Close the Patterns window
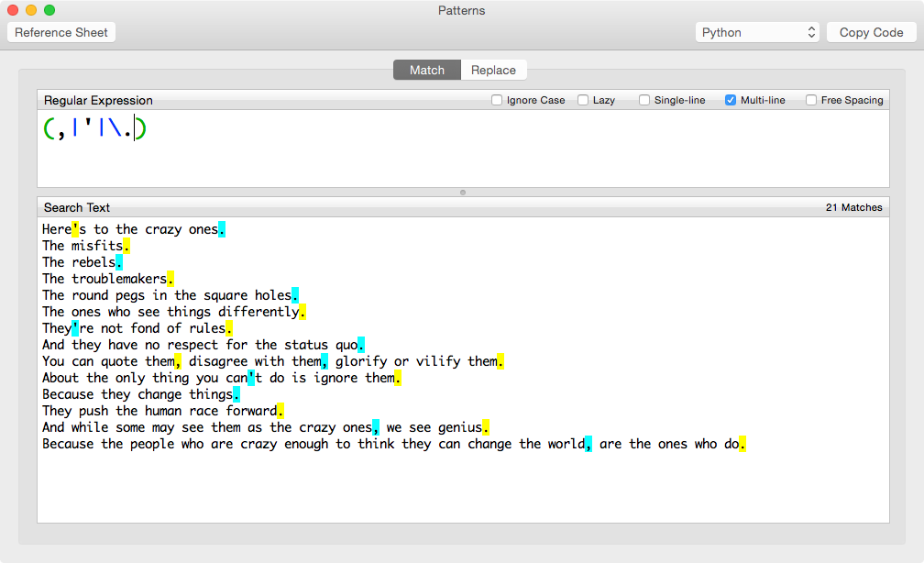 13,10
